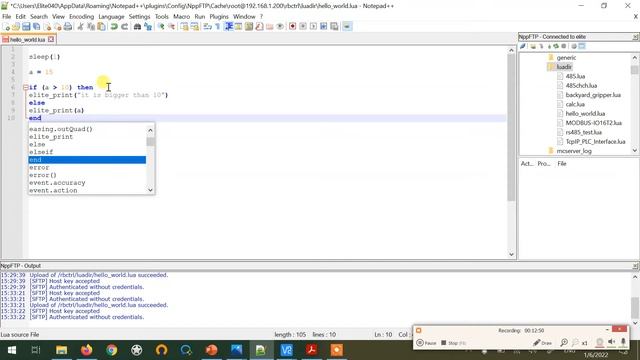Click the Print toolbar icon
This screenshot has height=360, width=640.
tap(68, 27)
